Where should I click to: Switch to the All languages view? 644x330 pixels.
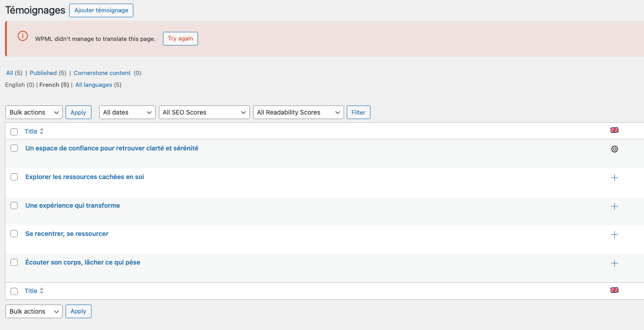click(x=94, y=85)
